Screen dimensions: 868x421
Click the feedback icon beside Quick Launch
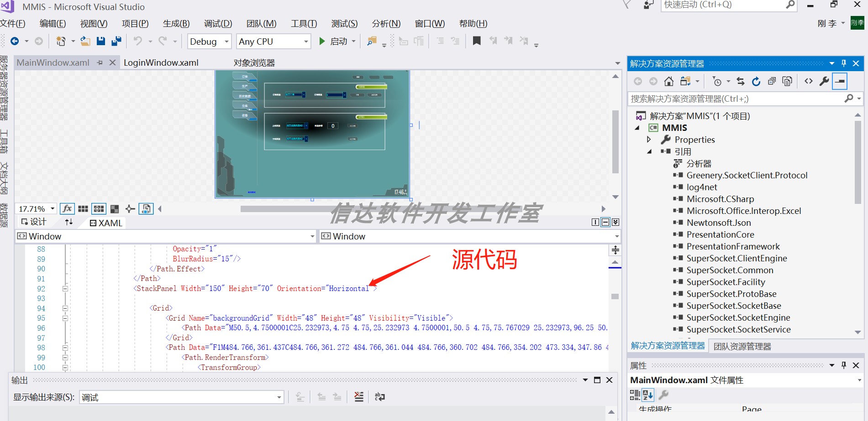[x=648, y=5]
